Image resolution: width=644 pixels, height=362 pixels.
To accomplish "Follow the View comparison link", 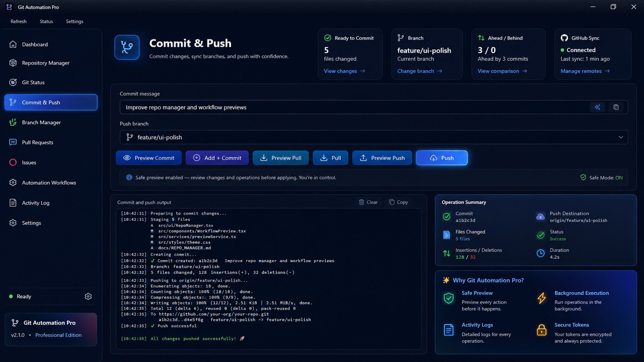I will tap(502, 71).
